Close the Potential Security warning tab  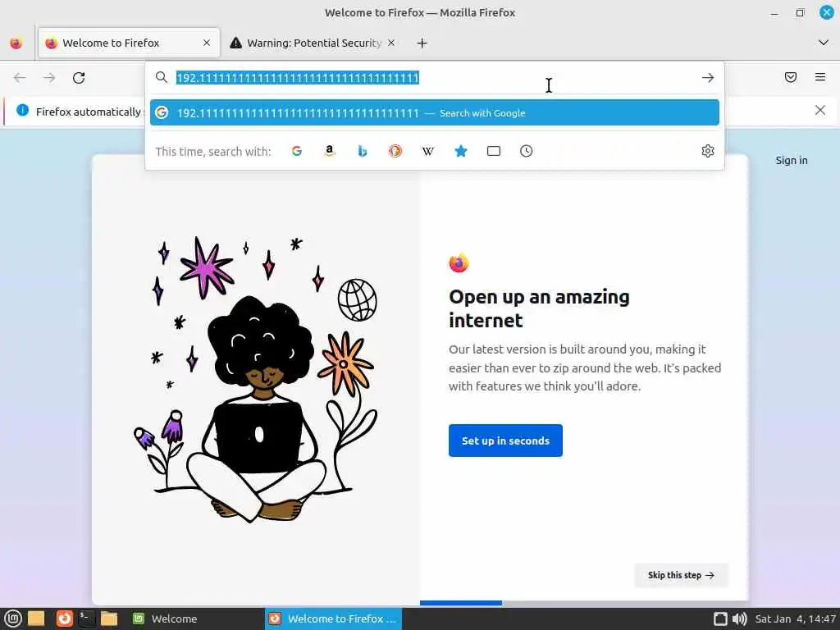click(x=391, y=43)
